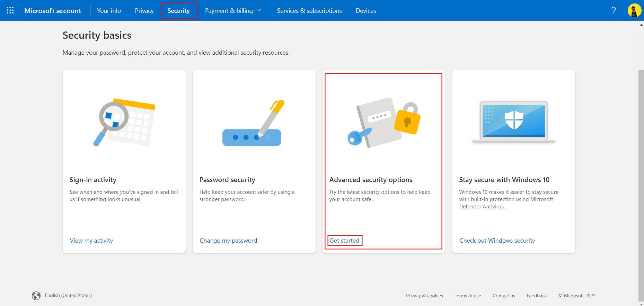Screen dimensions: 644x306
Task: Open the Feedback footer link
Action: tap(537, 296)
